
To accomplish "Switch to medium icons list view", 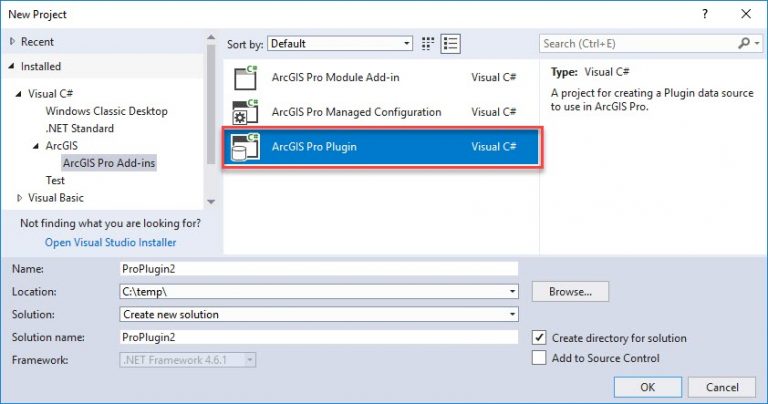I will [450, 44].
